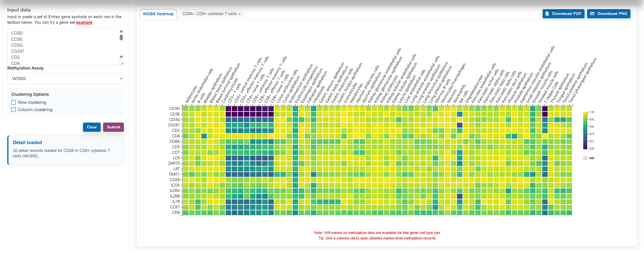
Task: Click the Detail loaded heading
Action: 27,143
